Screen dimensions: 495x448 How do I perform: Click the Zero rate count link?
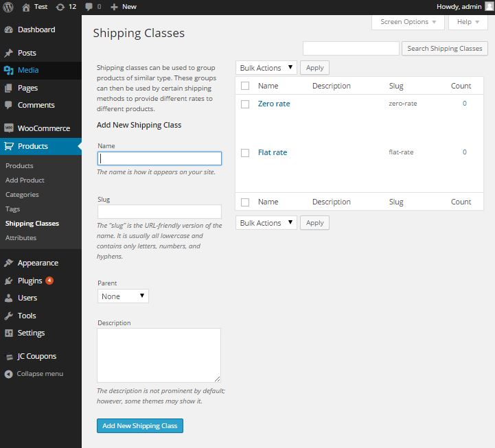point(464,104)
